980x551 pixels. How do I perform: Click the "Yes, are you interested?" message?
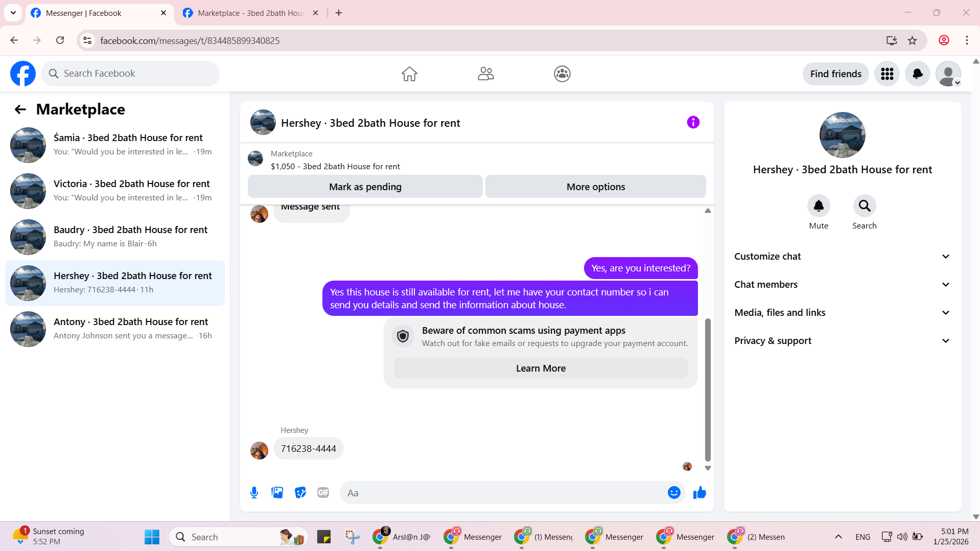(641, 268)
